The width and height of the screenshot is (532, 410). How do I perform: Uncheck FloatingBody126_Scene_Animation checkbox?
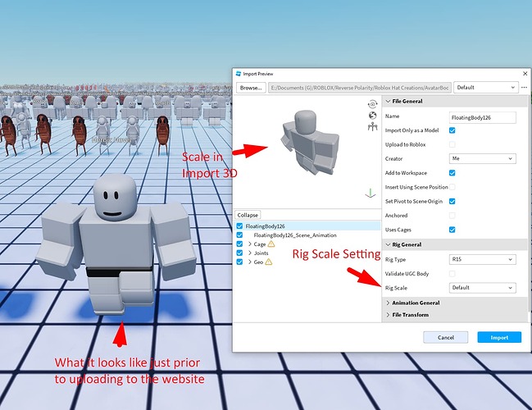coord(239,235)
